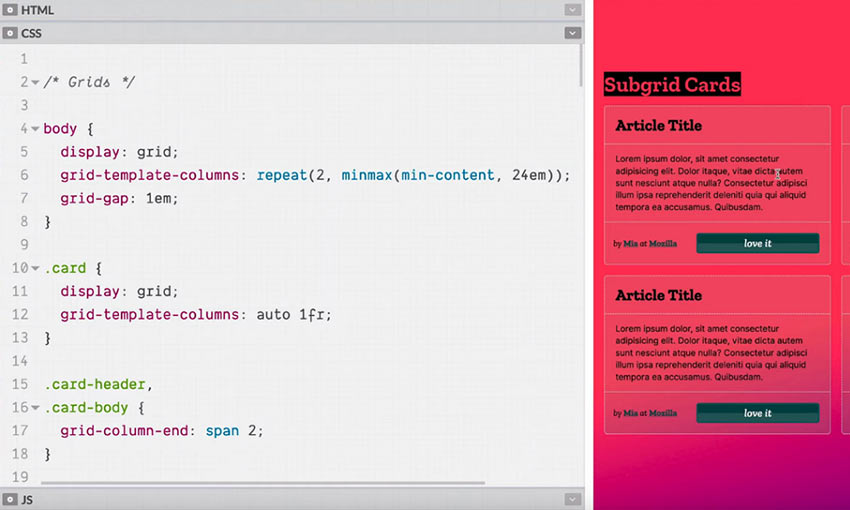Click 'auto 1fr' value on line 12
Viewport: 850px width, 510px height.
tap(290, 314)
